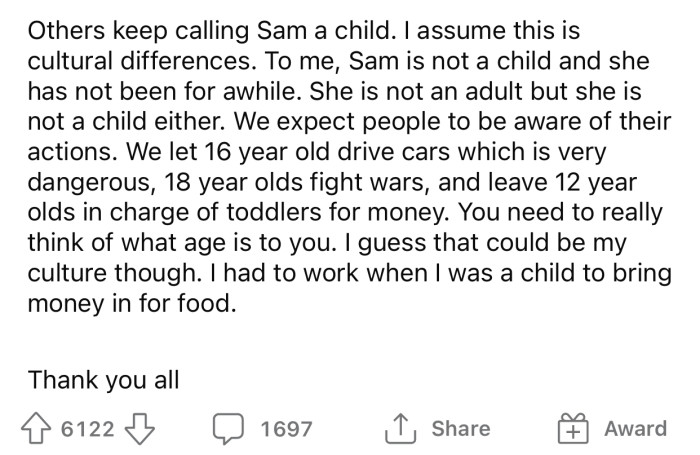Select the Award label

635,429
